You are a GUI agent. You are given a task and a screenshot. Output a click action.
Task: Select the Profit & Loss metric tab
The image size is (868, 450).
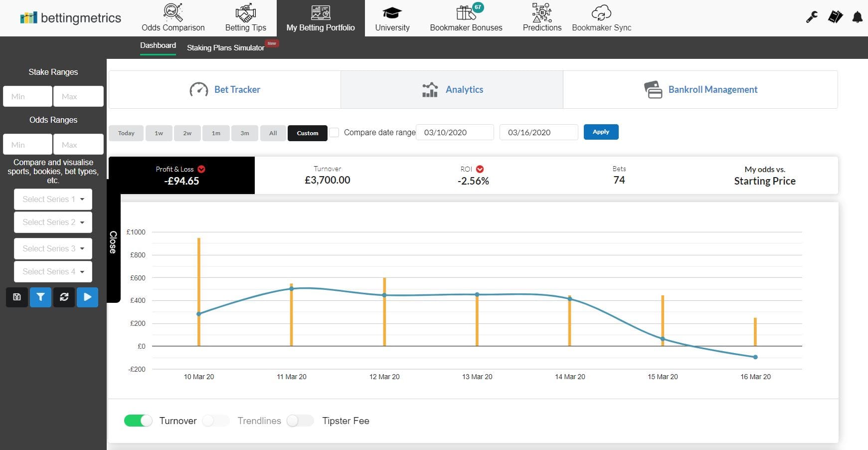click(x=181, y=175)
